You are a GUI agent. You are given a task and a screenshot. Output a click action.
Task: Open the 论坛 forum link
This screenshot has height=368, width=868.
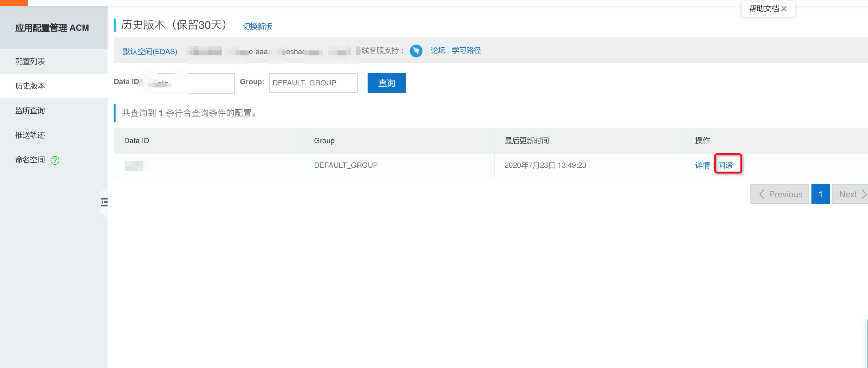438,50
